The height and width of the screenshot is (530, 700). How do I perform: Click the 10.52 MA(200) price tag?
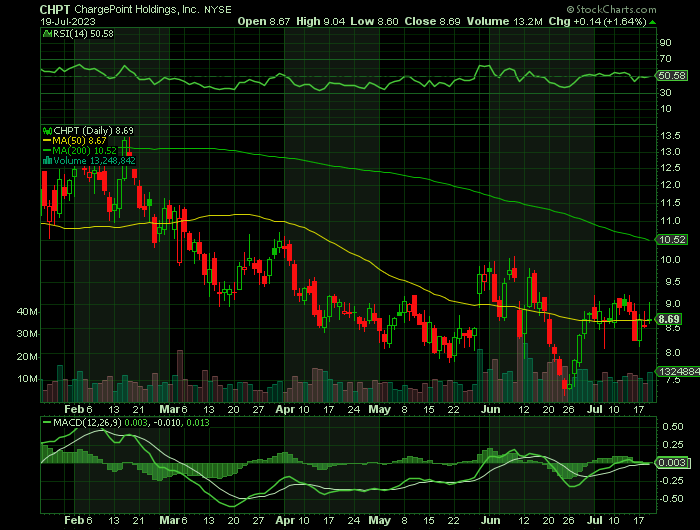tap(672, 240)
